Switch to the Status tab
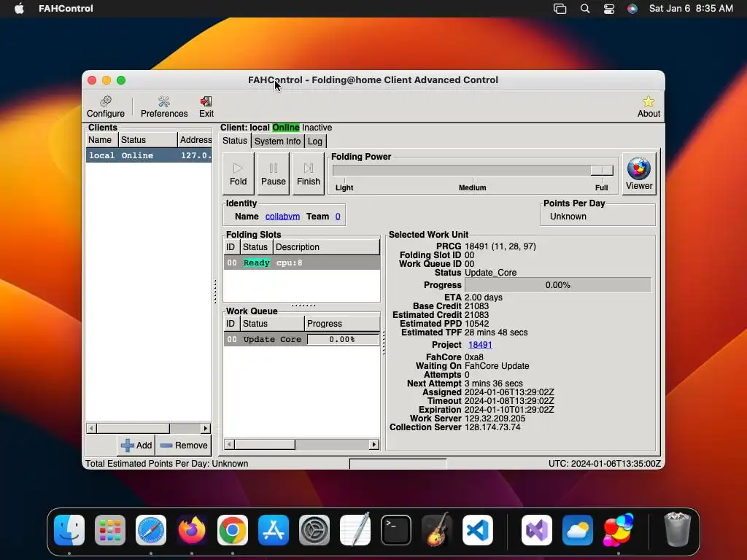The width and height of the screenshot is (747, 560). 234,141
